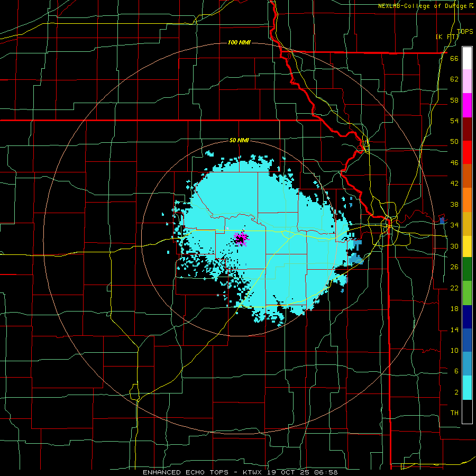The image size is (476, 476).
Task: Click the legend value "38"
Action: pyautogui.click(x=454, y=204)
